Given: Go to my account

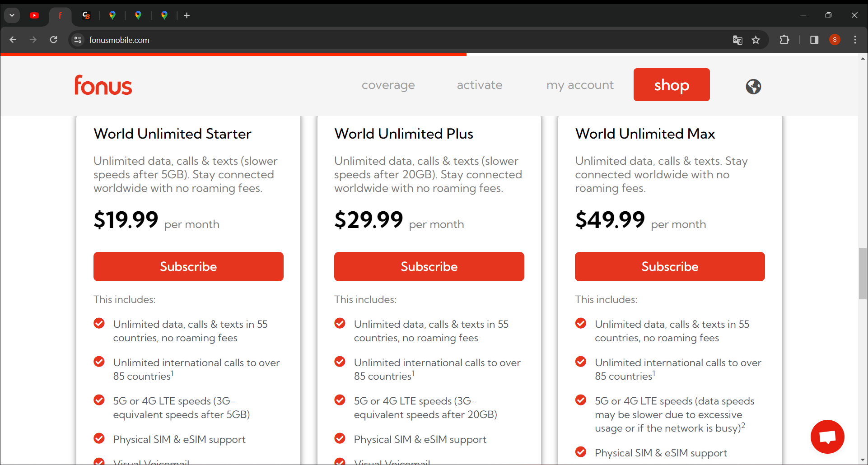Looking at the screenshot, I should (x=580, y=85).
